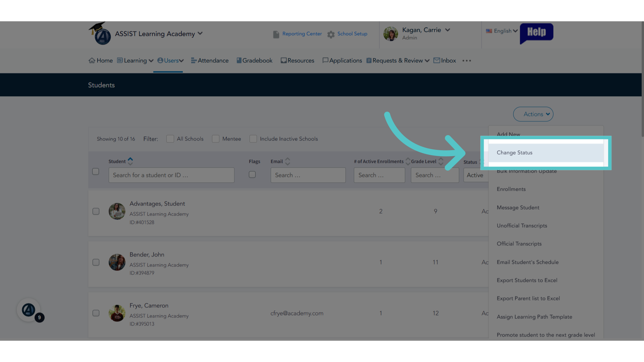
Task: Click the Home house icon
Action: [92, 60]
